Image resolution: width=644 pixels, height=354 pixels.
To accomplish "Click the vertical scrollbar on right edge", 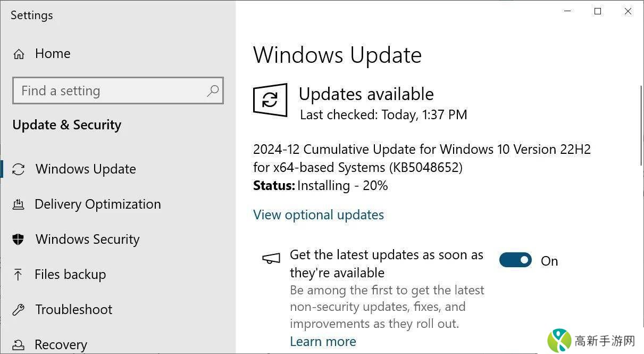I will [641, 125].
